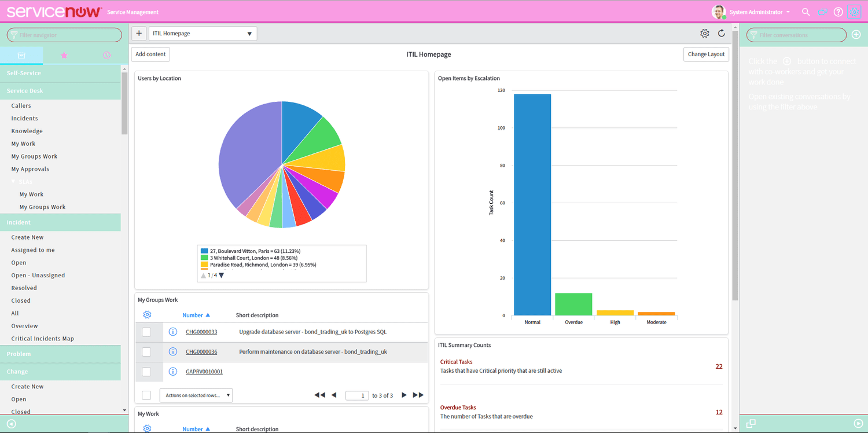Switch to the Favorites star in navigator
This screenshot has height=433, width=868.
click(x=64, y=54)
